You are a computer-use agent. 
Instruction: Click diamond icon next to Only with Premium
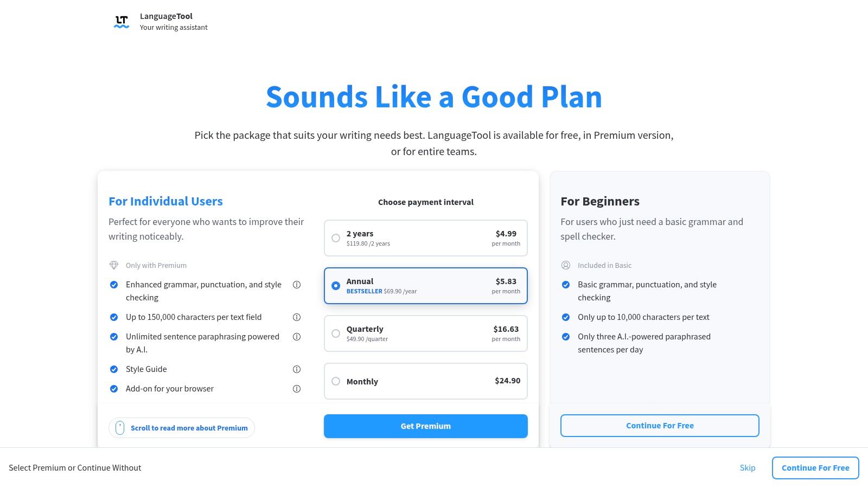[x=114, y=265]
